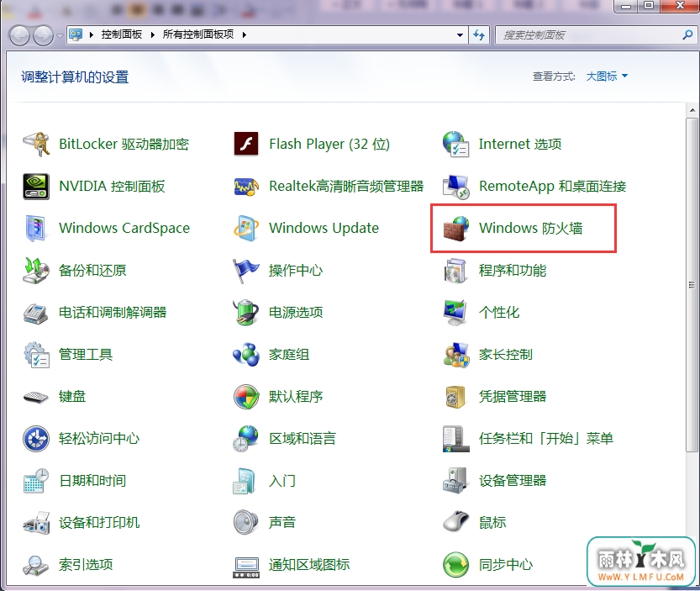Viewport: 700px width, 591px height.
Task: Click the 索引选项 icon
Action: point(36,565)
